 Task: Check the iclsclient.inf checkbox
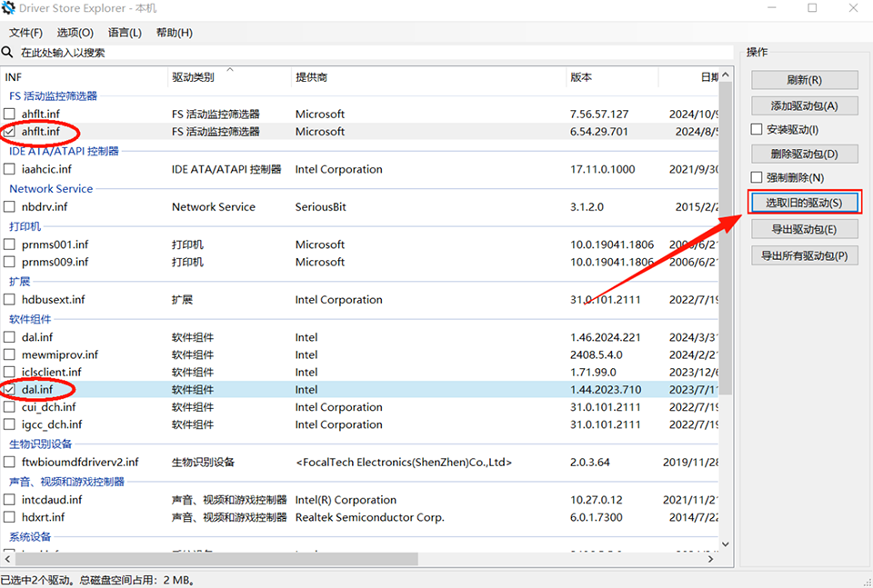(x=9, y=372)
